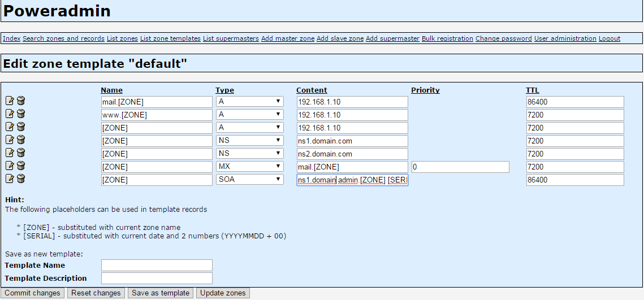Click content field of www.[ZONE] row

click(x=352, y=115)
